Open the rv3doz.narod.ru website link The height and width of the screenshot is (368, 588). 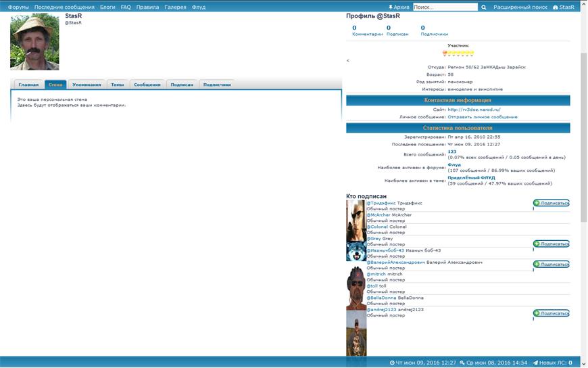point(474,109)
